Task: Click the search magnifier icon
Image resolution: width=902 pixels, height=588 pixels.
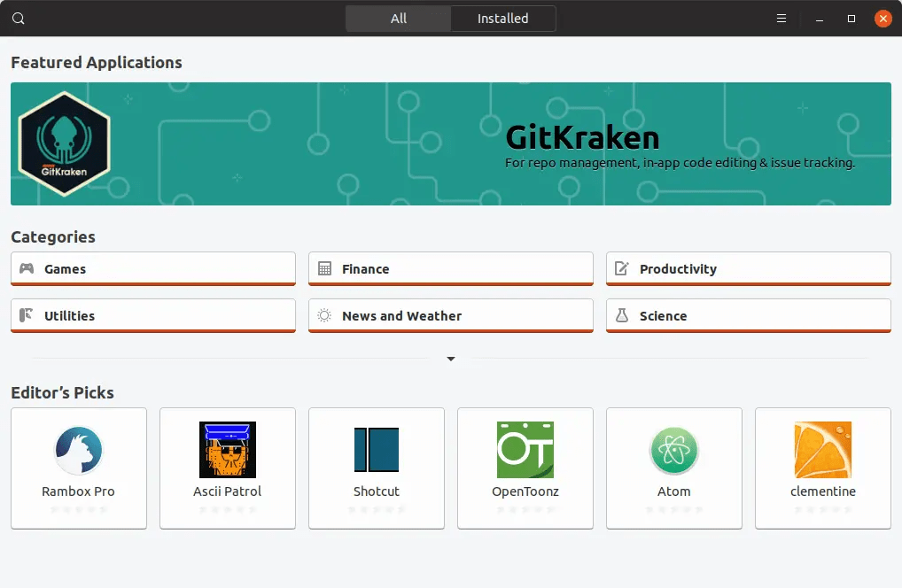Action: tap(18, 18)
